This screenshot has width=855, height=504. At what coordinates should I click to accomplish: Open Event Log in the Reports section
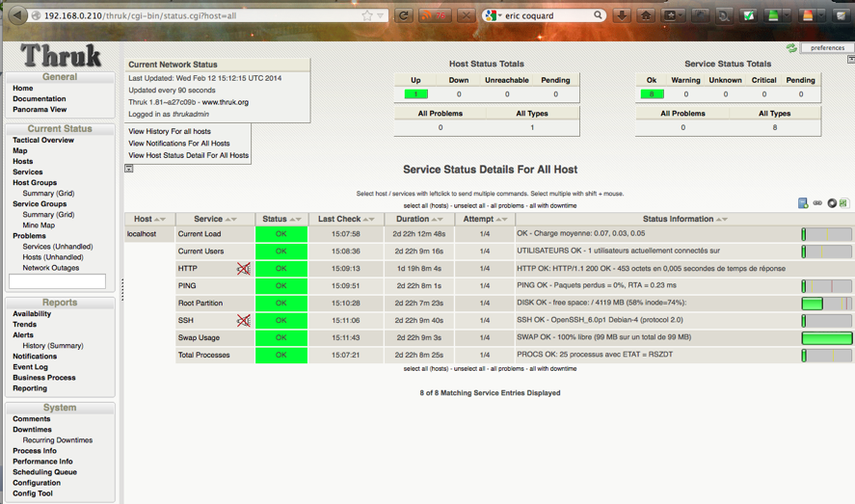30,367
